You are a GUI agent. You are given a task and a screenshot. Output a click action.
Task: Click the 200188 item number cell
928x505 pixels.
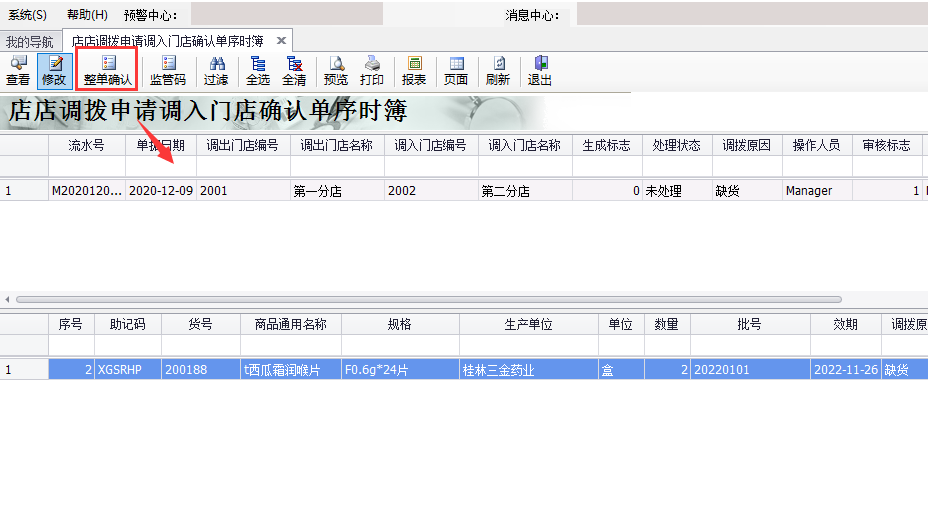tap(201, 369)
